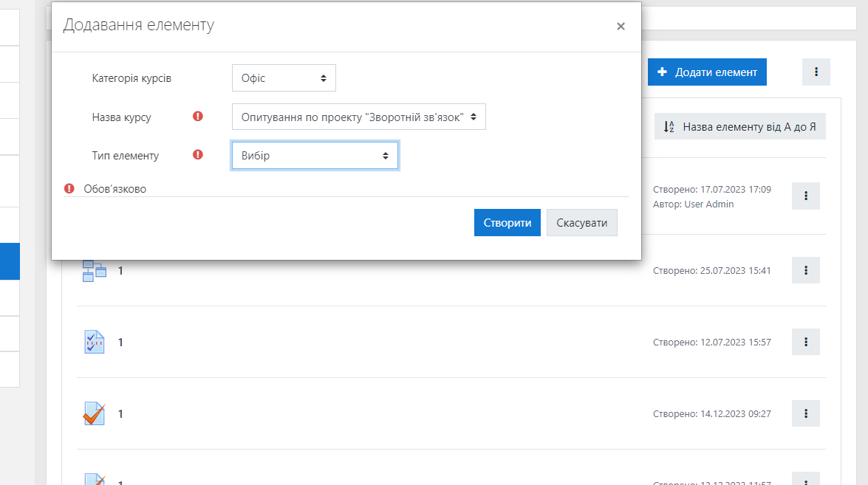Click the Скасувати button

click(581, 223)
